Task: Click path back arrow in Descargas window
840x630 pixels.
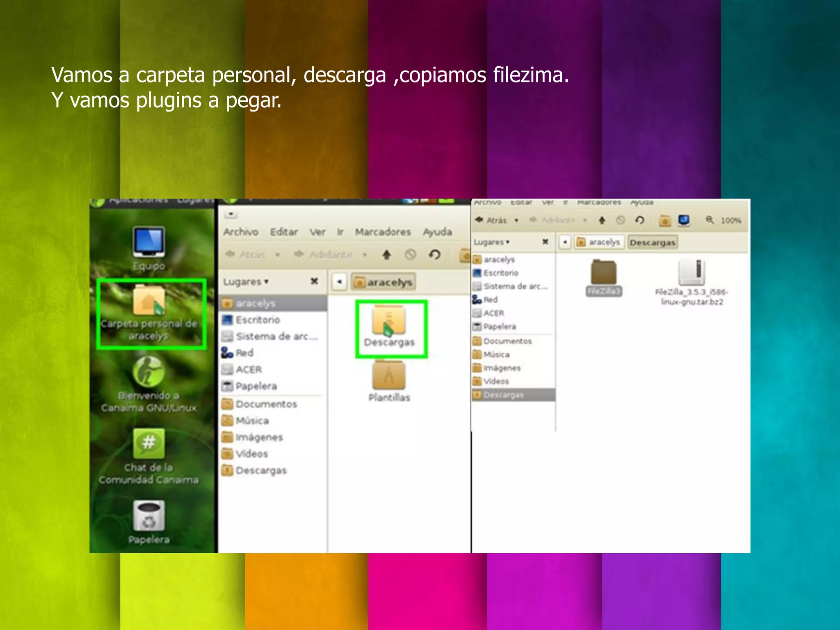Action: click(565, 242)
